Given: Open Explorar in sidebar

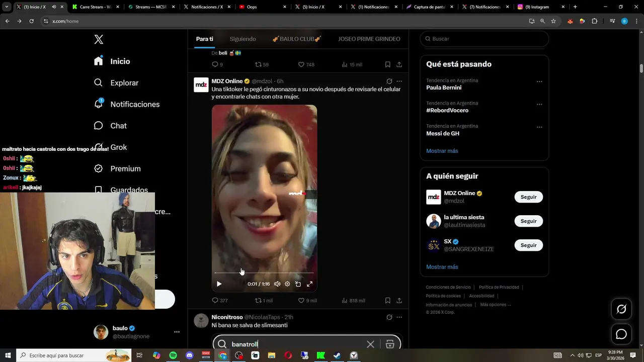Looking at the screenshot, I should click(x=116, y=83).
